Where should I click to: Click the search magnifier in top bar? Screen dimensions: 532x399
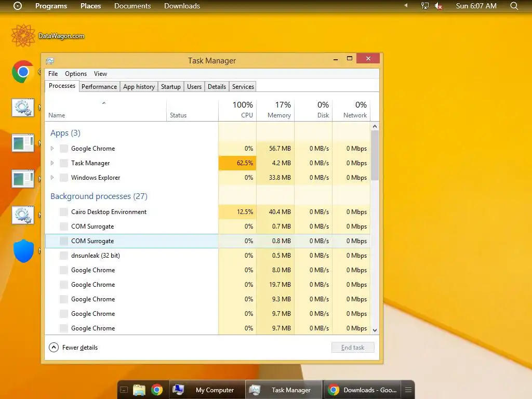[x=514, y=6]
